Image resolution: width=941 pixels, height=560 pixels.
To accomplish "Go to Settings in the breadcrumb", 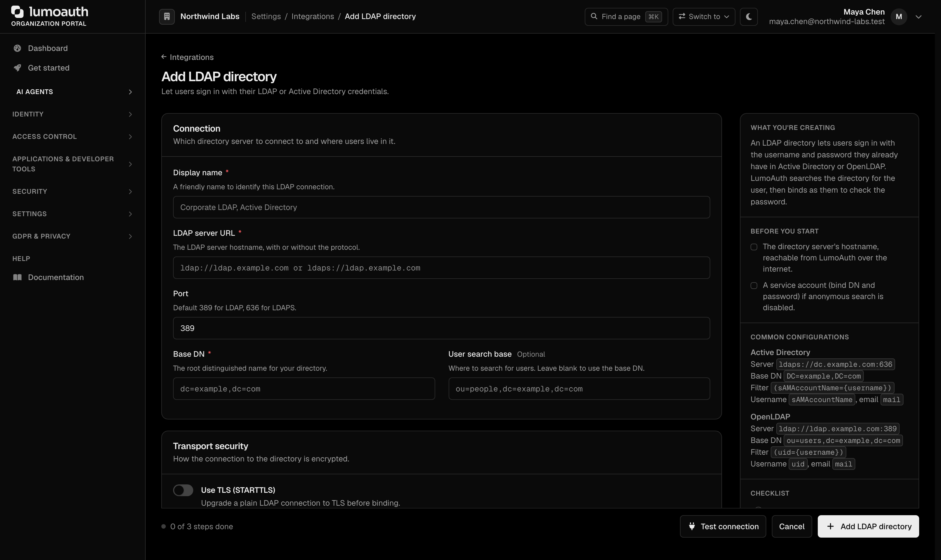I will 266,17.
